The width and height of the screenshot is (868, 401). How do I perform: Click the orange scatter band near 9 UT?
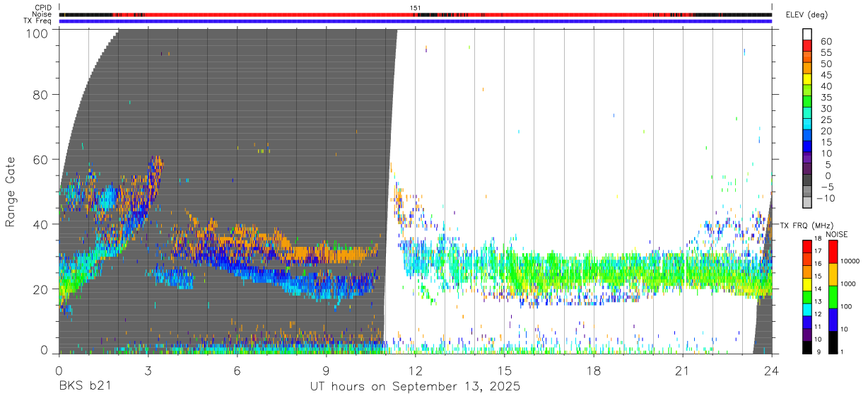pos(332,253)
